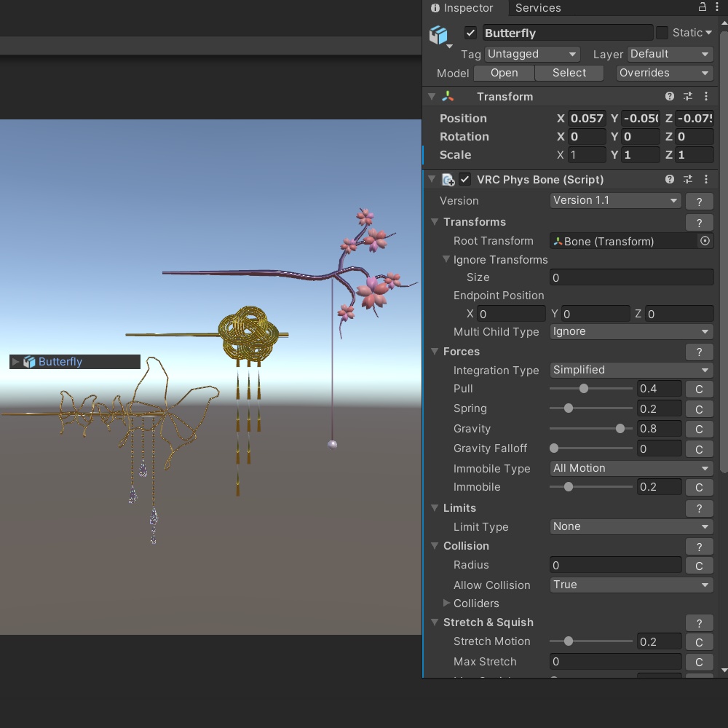Screen dimensions: 728x728
Task: Open the Multi Child Type dropdown
Action: pos(631,331)
